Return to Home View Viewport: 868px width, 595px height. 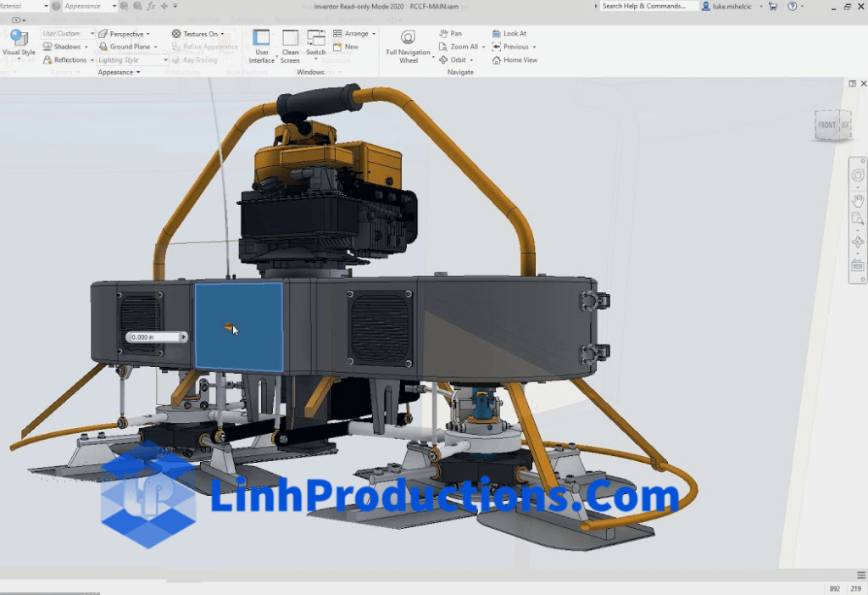[x=515, y=60]
